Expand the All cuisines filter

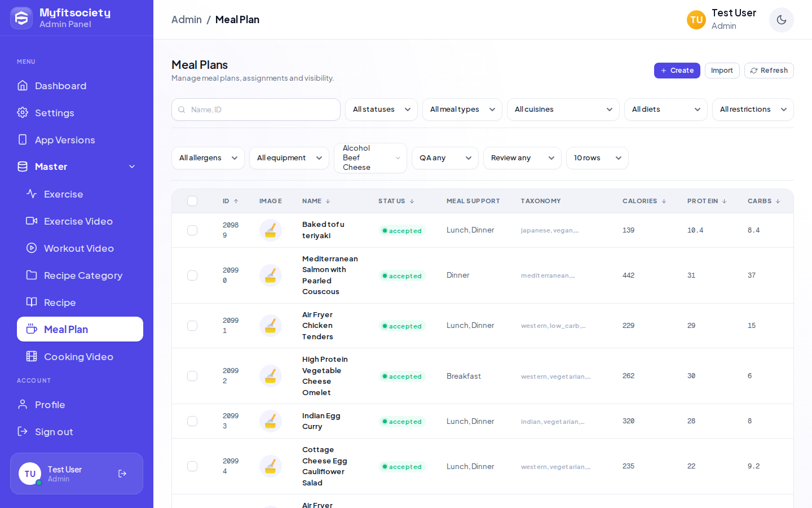point(563,110)
